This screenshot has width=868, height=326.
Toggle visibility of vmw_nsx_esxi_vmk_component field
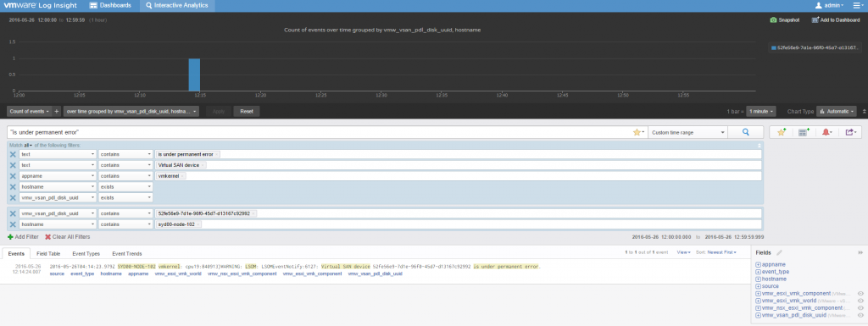(861, 307)
